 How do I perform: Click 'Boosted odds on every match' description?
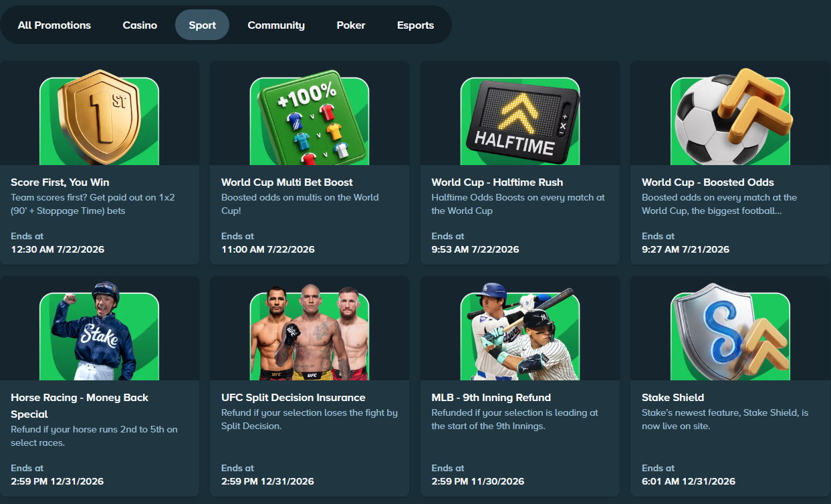(x=719, y=205)
